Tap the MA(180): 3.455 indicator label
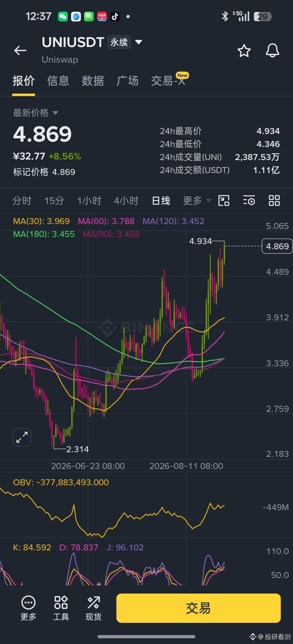The image size is (293, 644). click(44, 234)
